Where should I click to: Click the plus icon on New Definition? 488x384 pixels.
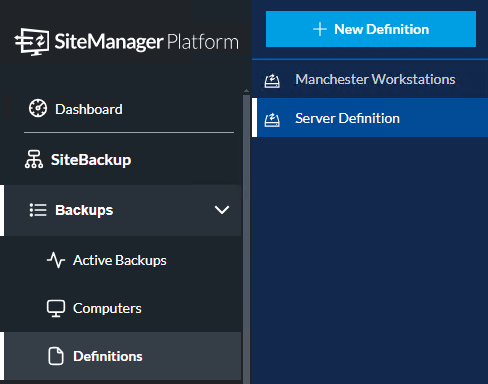[x=320, y=29]
